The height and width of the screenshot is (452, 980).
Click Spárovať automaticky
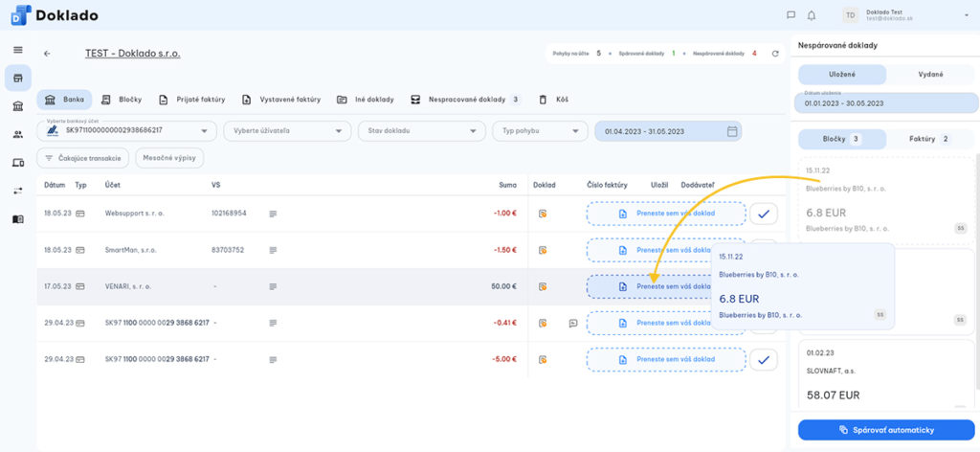[886, 430]
